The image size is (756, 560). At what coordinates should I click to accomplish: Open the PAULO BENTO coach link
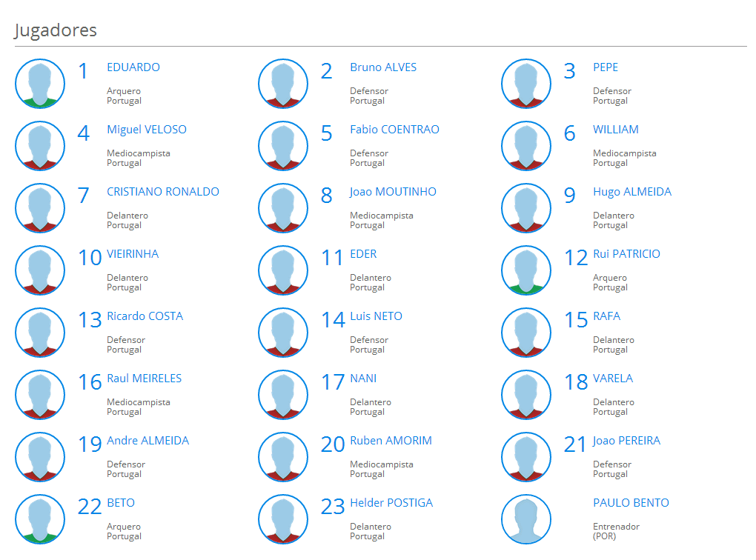point(631,503)
